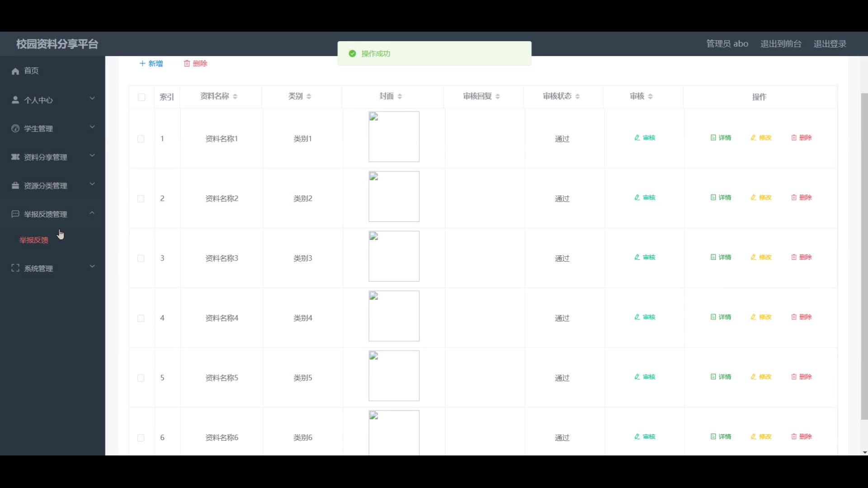Open 详情 for 资料名称2
The image size is (868, 488).
click(x=721, y=197)
